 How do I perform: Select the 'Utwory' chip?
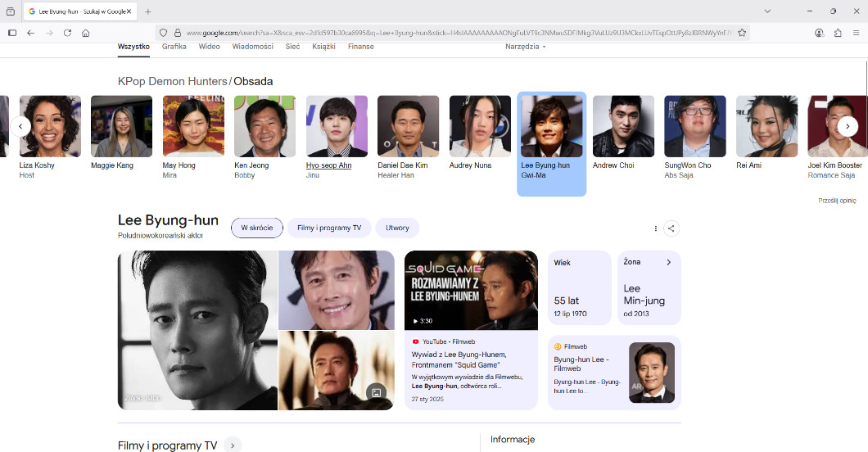(x=397, y=228)
